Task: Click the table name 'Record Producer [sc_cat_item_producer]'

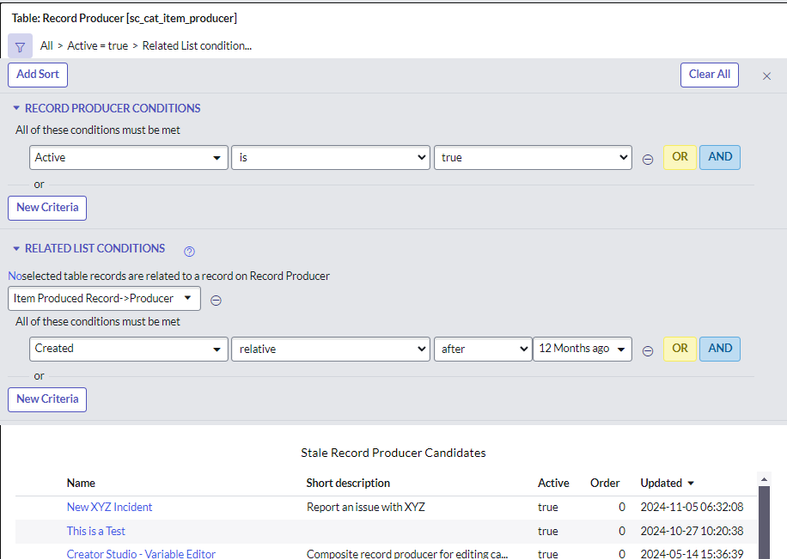Action: pyautogui.click(x=140, y=18)
